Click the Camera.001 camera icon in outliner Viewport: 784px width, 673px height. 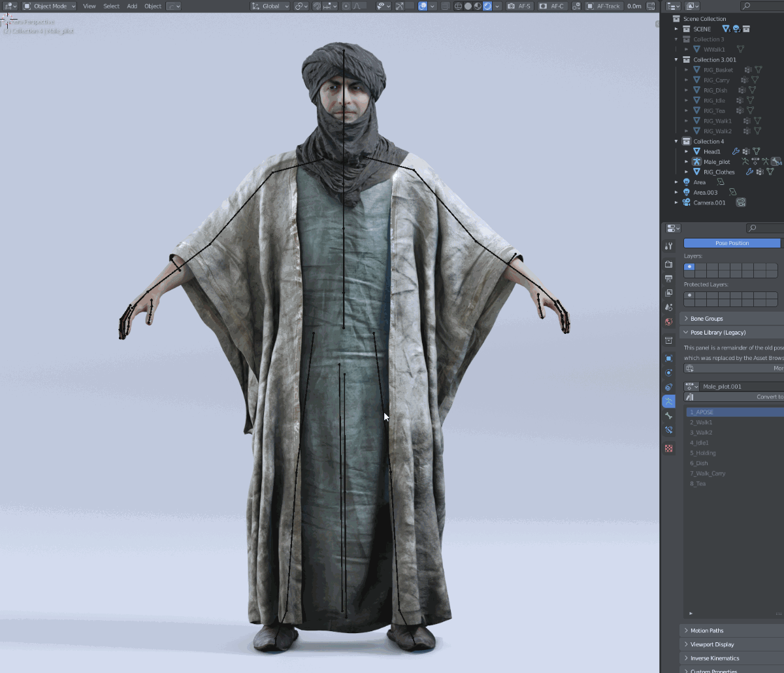(687, 203)
